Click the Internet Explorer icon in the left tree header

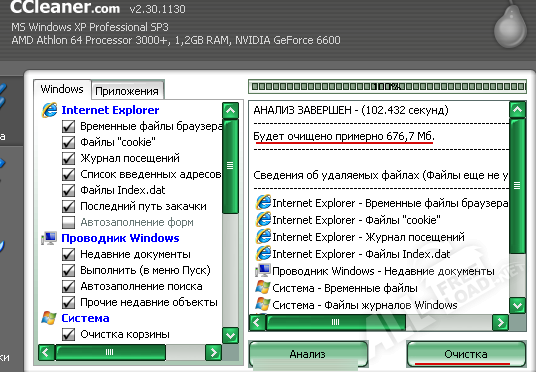49,110
